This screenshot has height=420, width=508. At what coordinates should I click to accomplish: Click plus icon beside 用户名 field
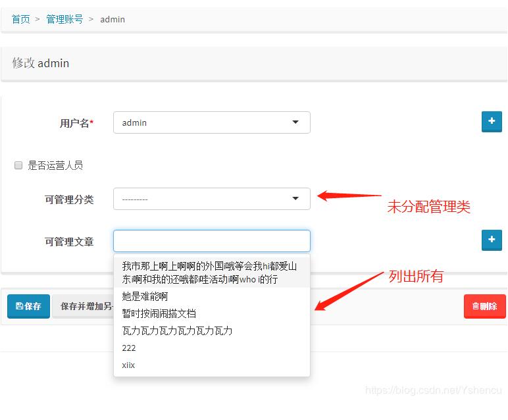pyautogui.click(x=492, y=122)
